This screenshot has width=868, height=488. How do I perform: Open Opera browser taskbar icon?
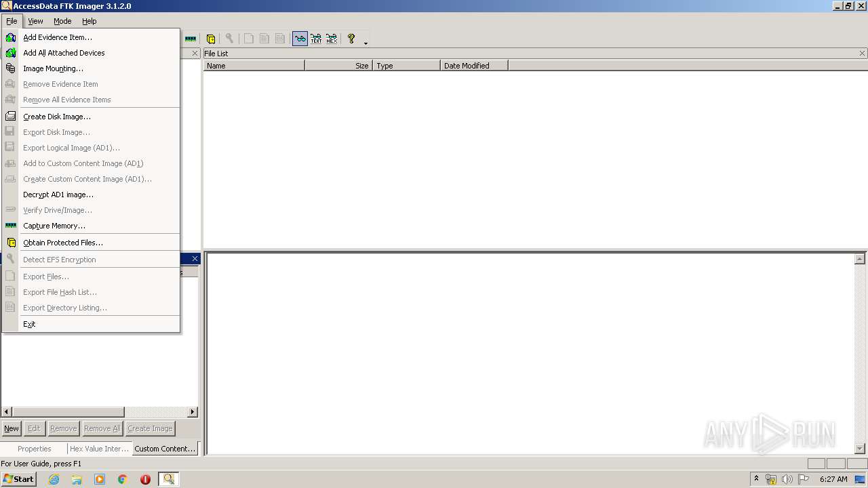[x=145, y=479]
